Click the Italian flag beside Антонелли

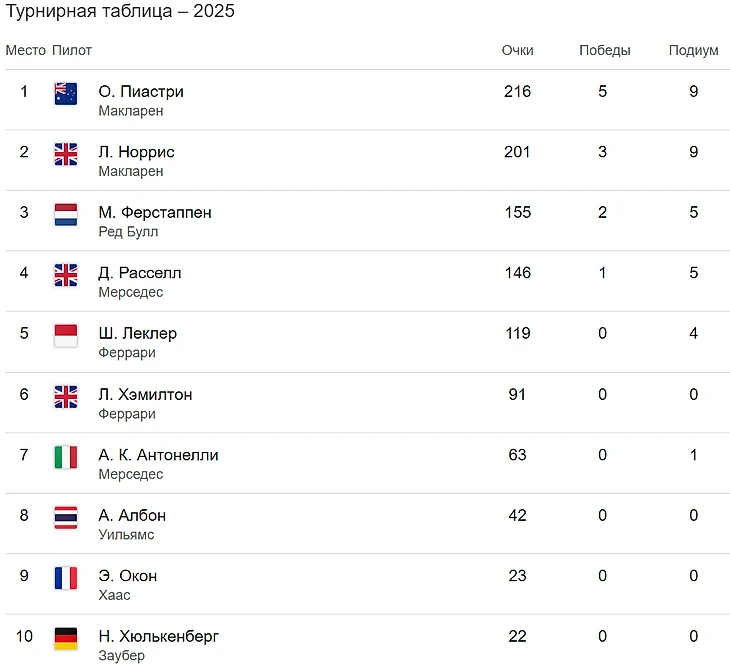66,457
